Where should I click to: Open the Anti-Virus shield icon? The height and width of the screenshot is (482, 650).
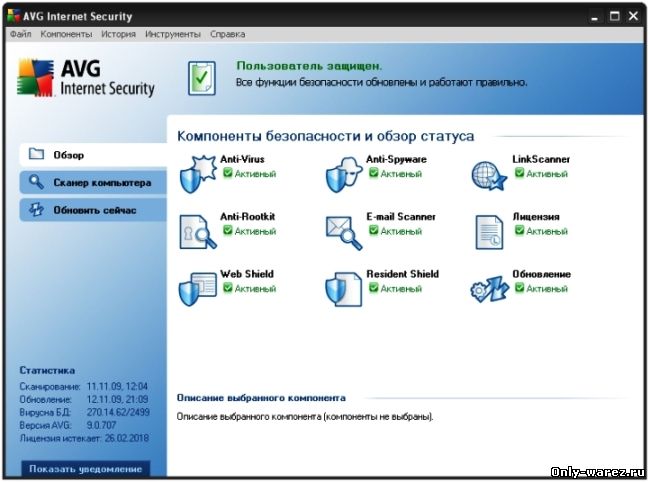coord(197,173)
